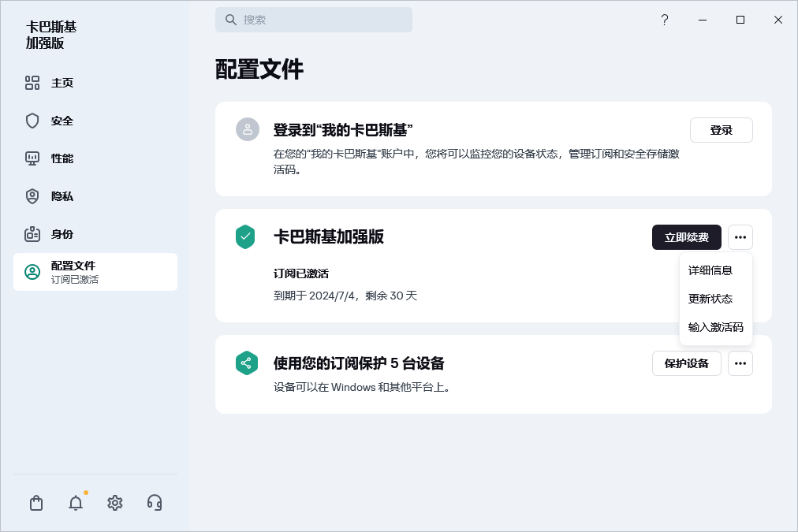Select 身份 in the sidebar
This screenshot has height=532, width=798.
click(62, 234)
